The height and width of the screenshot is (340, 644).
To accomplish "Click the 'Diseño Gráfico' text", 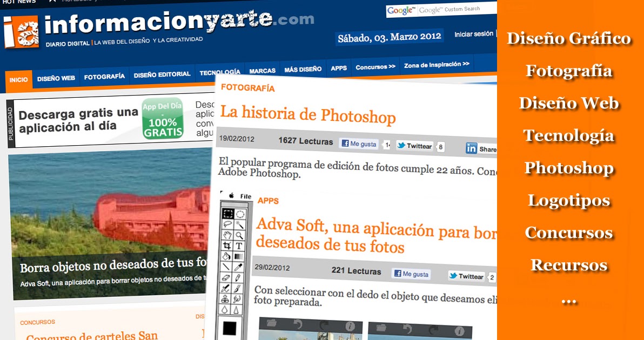I will (569, 38).
